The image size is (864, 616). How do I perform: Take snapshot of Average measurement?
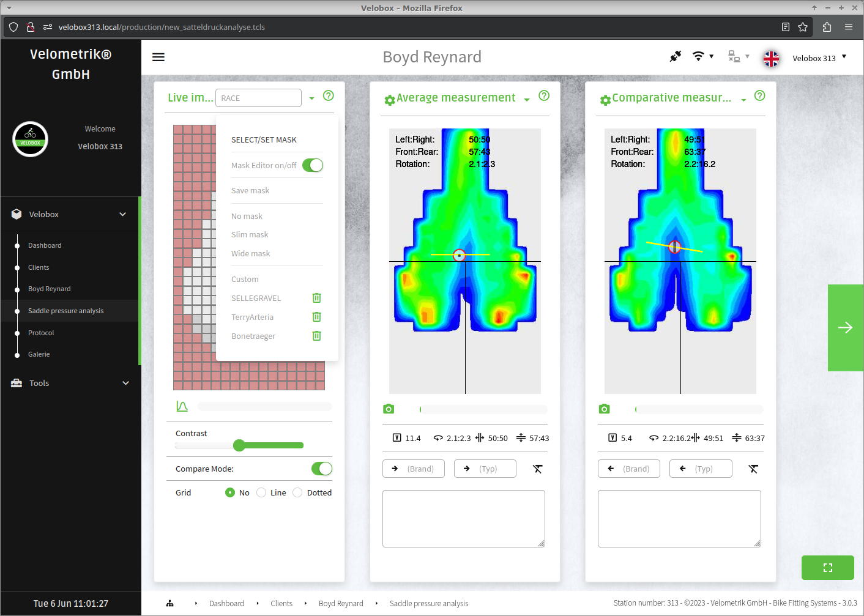coord(389,409)
